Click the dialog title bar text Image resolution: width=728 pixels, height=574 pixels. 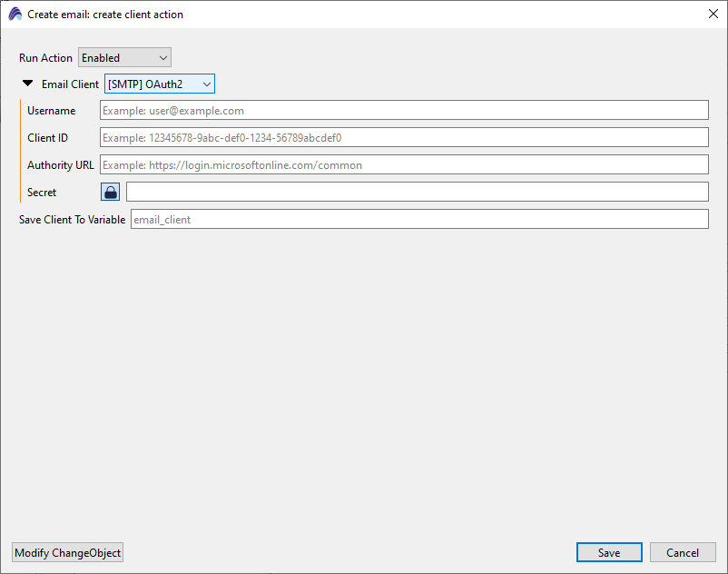click(105, 15)
